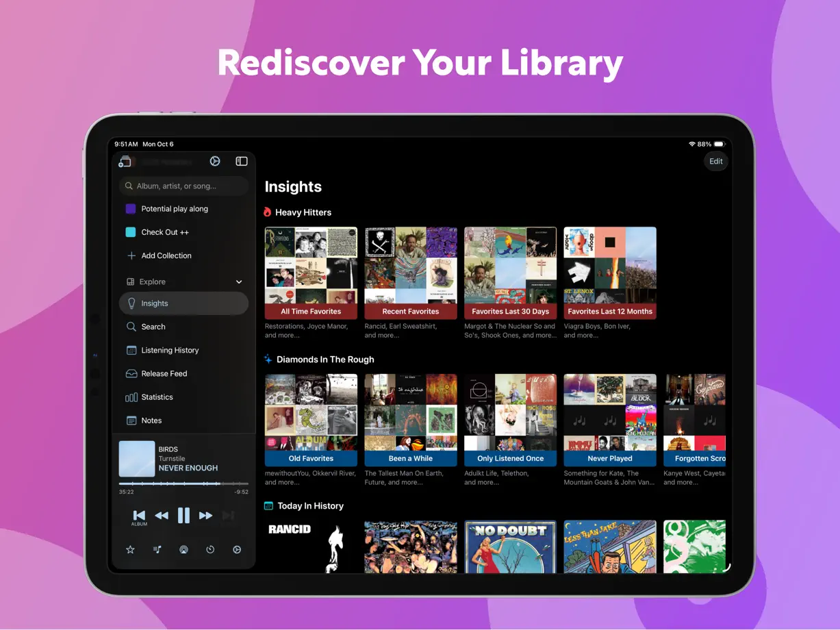The height and width of the screenshot is (630, 840).
Task: Click the dimmed next album button
Action: (228, 516)
